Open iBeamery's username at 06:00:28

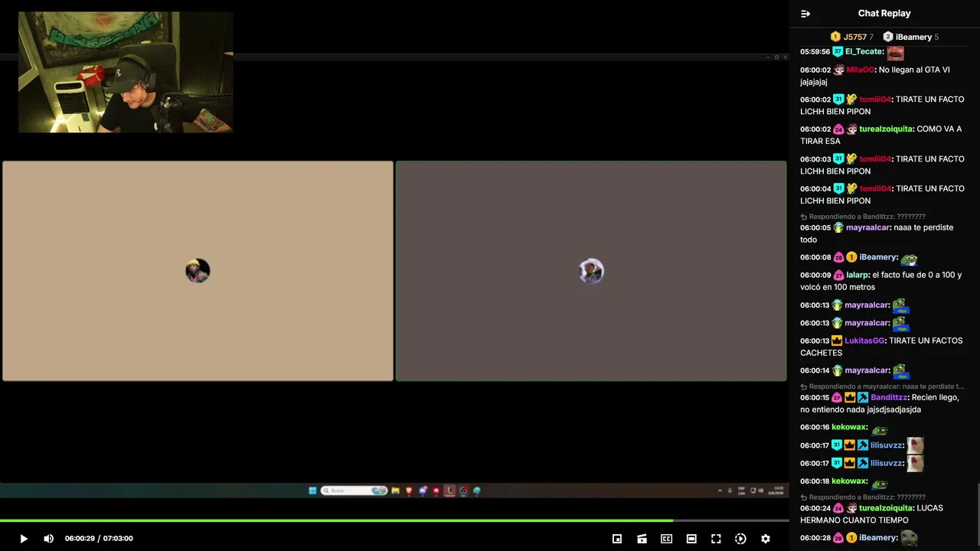pyautogui.click(x=878, y=538)
